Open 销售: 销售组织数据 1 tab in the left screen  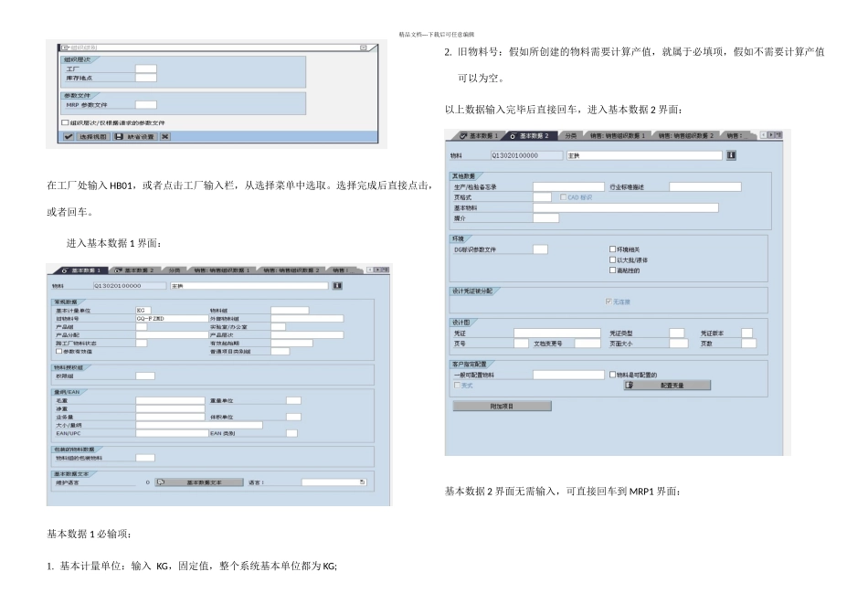[221, 270]
